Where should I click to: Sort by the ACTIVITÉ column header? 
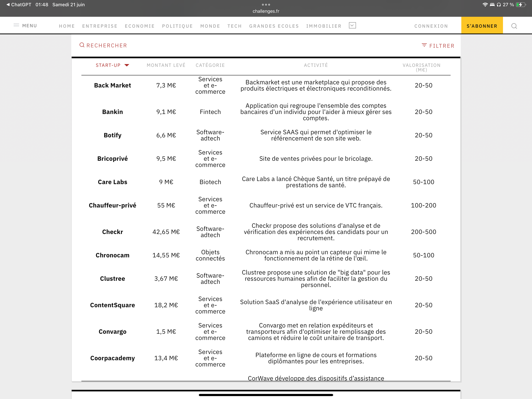[x=316, y=65]
